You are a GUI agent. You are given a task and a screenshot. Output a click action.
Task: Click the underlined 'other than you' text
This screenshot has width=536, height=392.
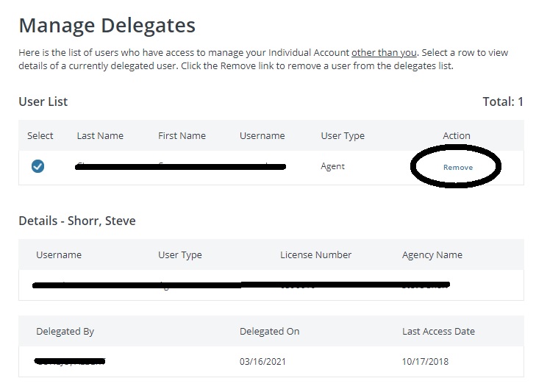[x=384, y=53]
